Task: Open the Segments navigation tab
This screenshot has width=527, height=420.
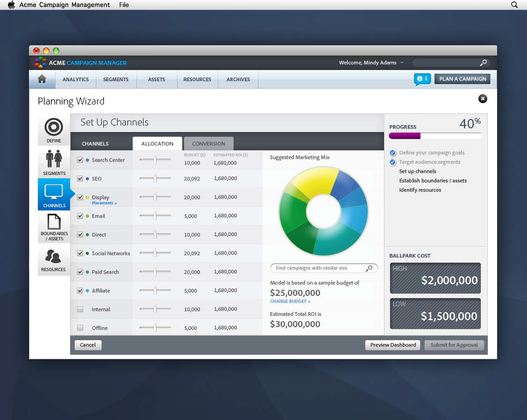Action: [x=116, y=79]
